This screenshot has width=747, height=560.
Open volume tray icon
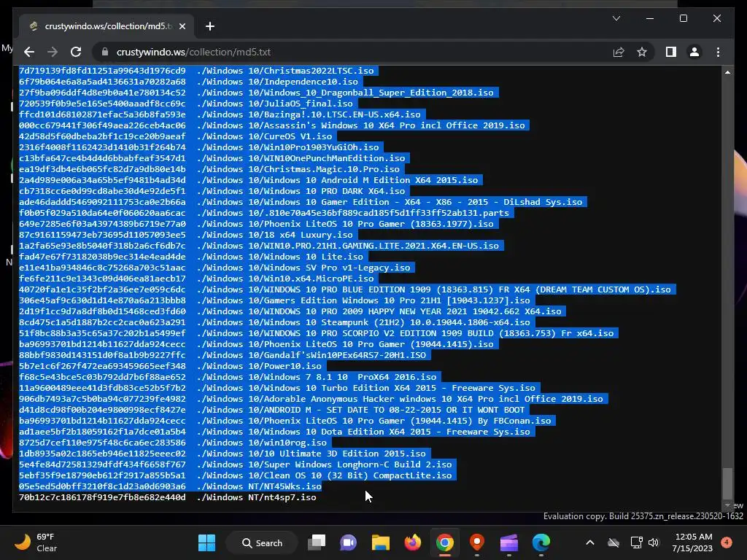pyautogui.click(x=654, y=542)
